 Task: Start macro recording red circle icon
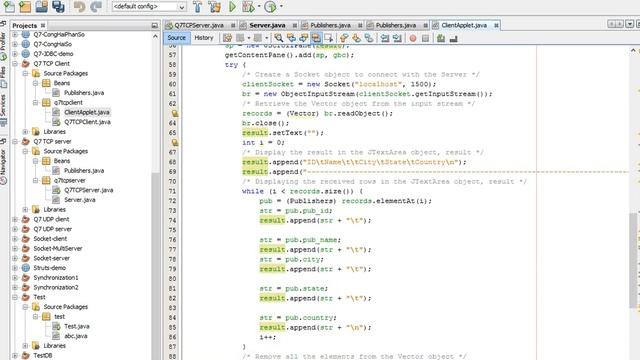point(413,38)
